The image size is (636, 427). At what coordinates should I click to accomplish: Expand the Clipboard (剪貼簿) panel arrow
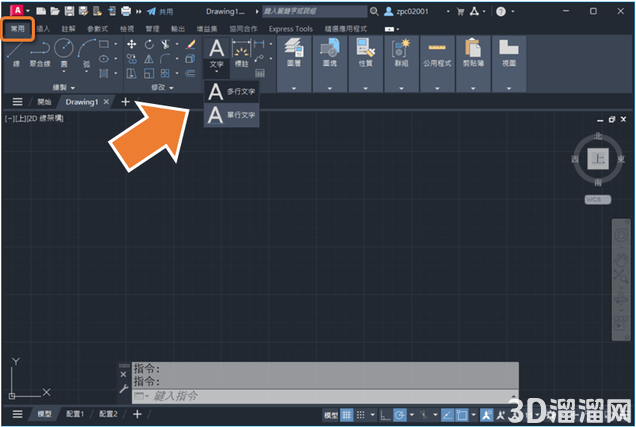[473, 88]
